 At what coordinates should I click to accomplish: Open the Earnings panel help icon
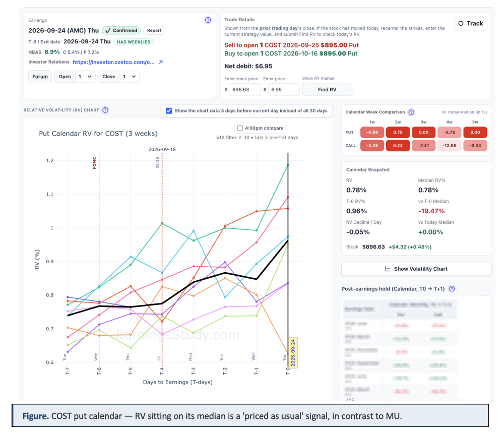coord(208,20)
